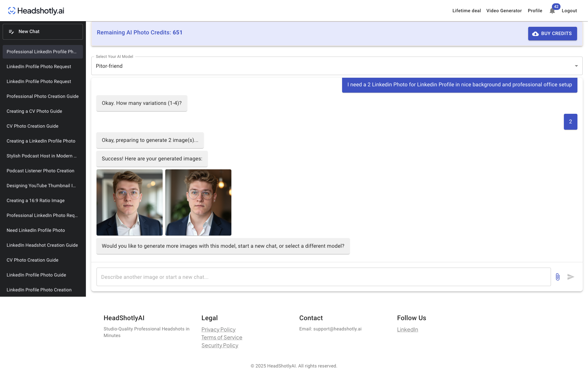Click the notification bell icon
Viewport: 588px width, 385px height.
tap(552, 11)
